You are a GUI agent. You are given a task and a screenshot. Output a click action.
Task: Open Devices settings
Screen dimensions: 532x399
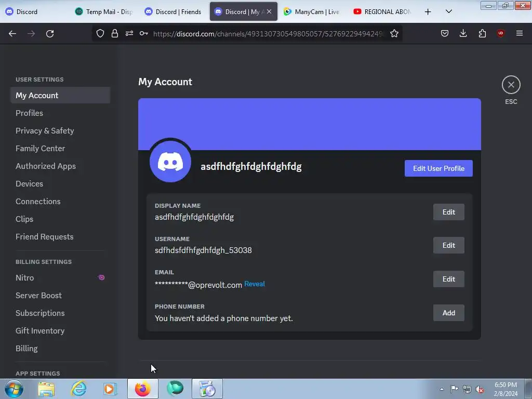tap(60, 183)
